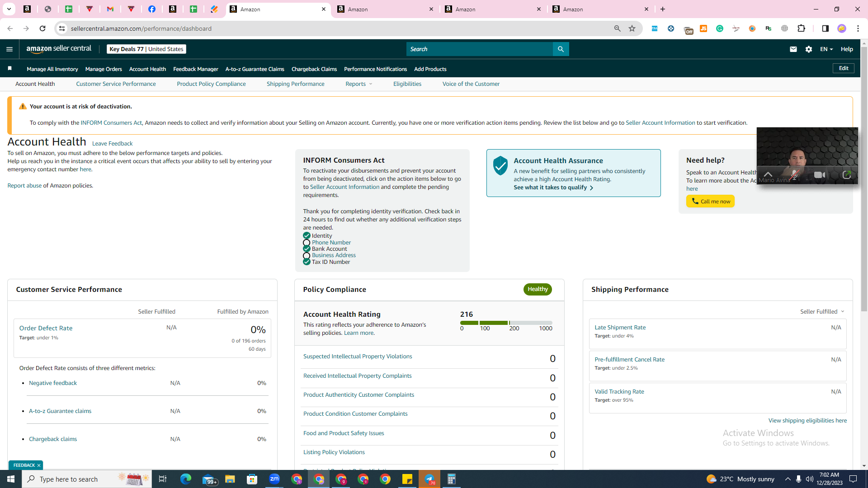Click the Edit button for favorites bar
The height and width of the screenshot is (488, 868).
coord(844,68)
